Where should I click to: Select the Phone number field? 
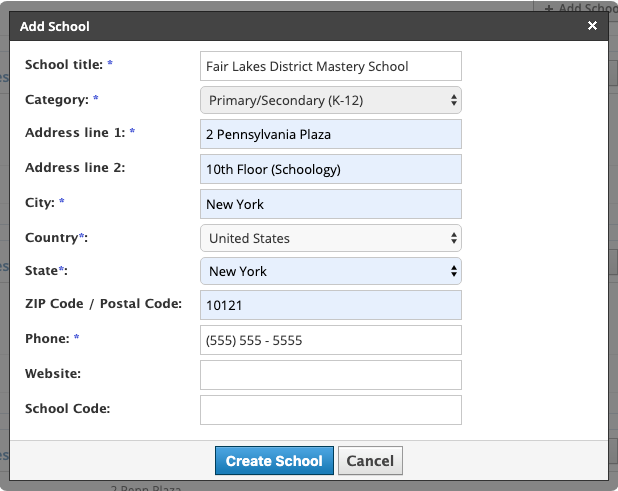pyautogui.click(x=331, y=340)
